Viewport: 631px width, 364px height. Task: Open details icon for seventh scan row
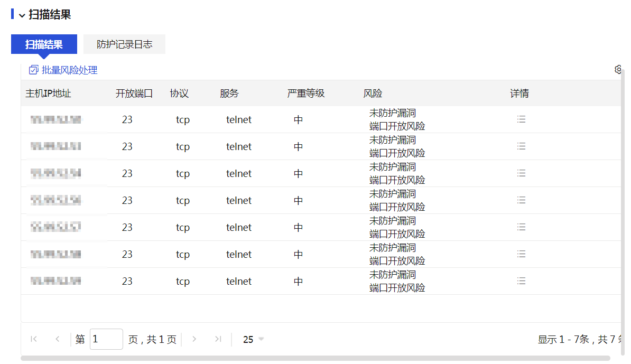tap(521, 281)
